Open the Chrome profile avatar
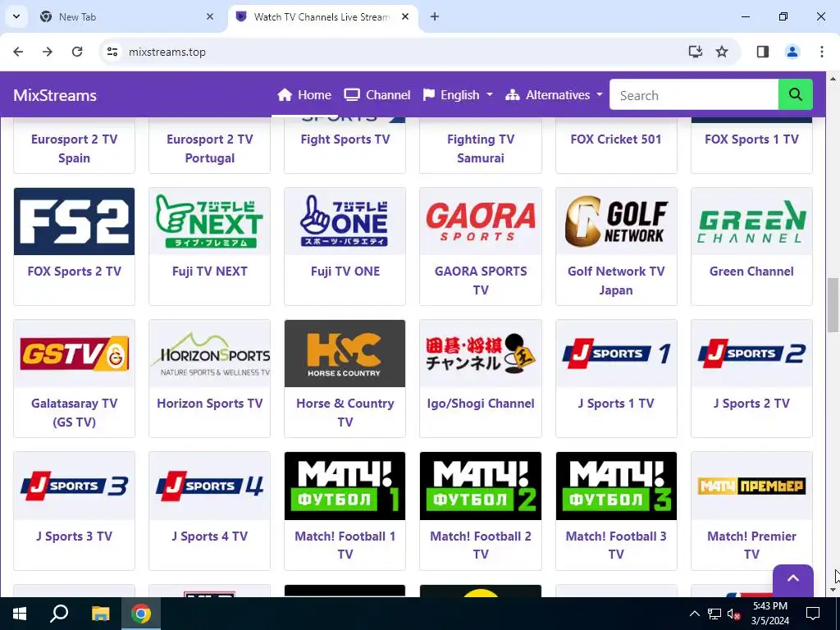 coord(792,52)
